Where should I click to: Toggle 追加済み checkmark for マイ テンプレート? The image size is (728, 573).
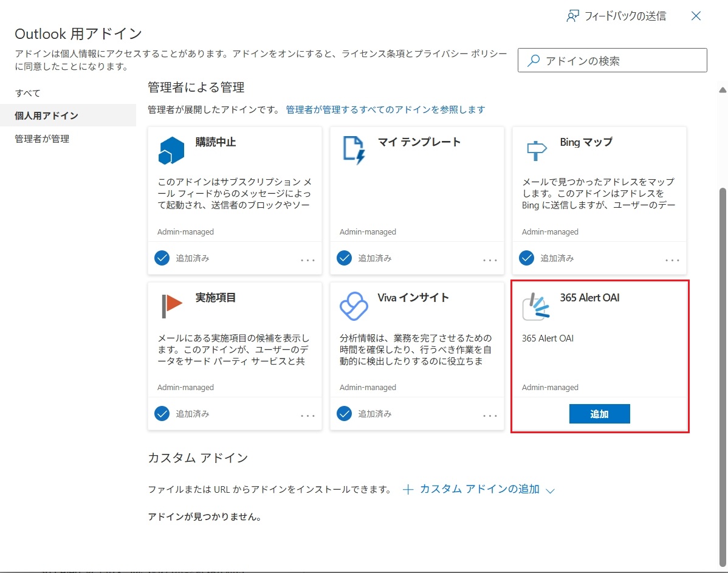click(x=344, y=258)
